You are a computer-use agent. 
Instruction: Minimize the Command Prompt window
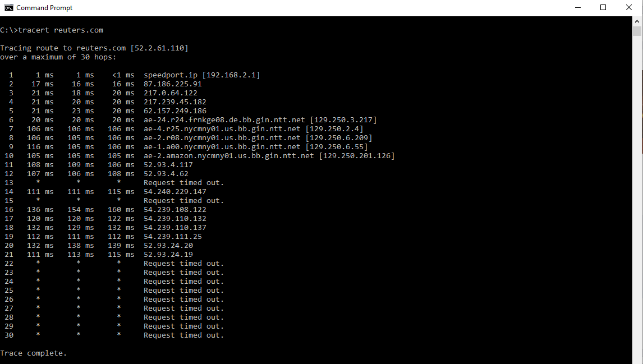[577, 7]
